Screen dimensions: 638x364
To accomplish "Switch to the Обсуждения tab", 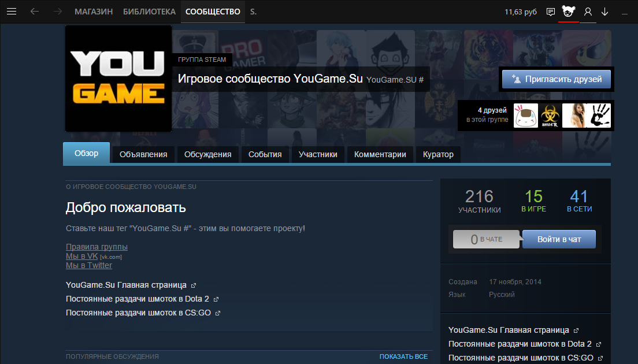I will point(207,154).
